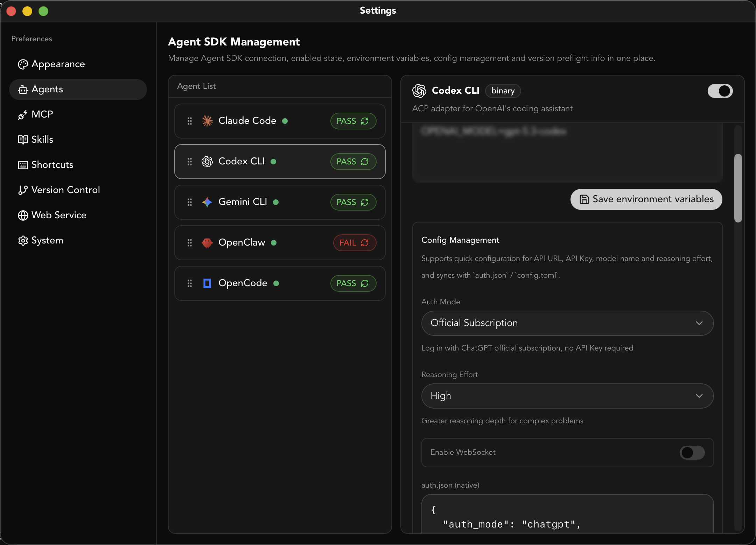The image size is (756, 545).
Task: Click the Gemini CLI sparkle icon
Action: click(207, 202)
